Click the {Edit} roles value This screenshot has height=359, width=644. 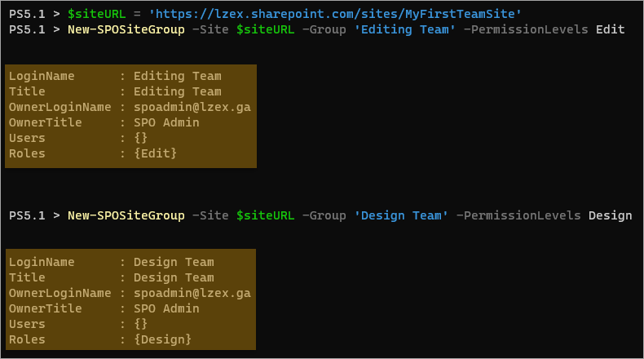tap(155, 153)
